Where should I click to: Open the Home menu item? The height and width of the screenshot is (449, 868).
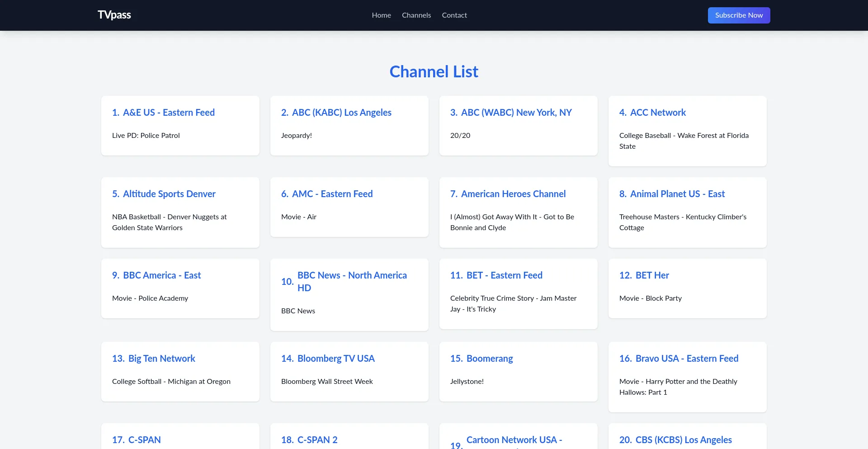pyautogui.click(x=381, y=15)
